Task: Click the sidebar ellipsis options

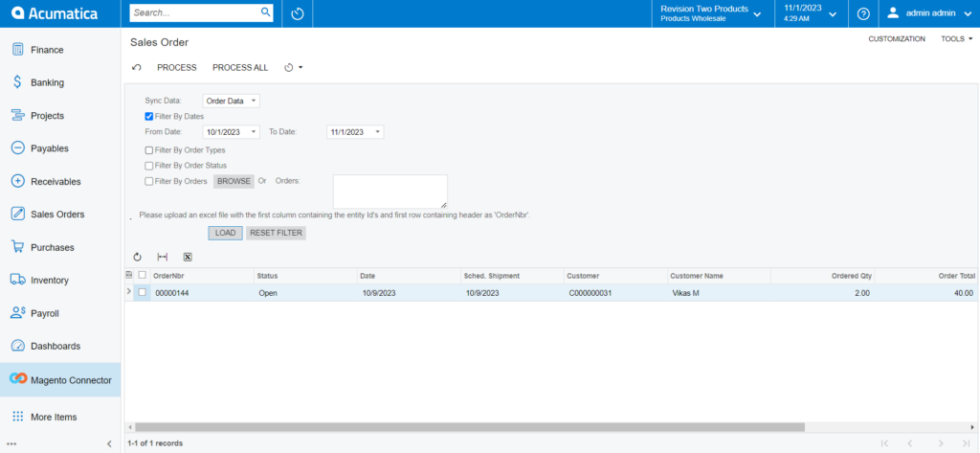Action: [x=11, y=443]
